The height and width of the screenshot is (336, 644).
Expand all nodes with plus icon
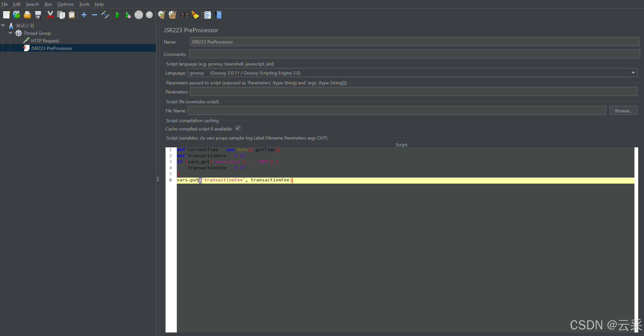(84, 15)
